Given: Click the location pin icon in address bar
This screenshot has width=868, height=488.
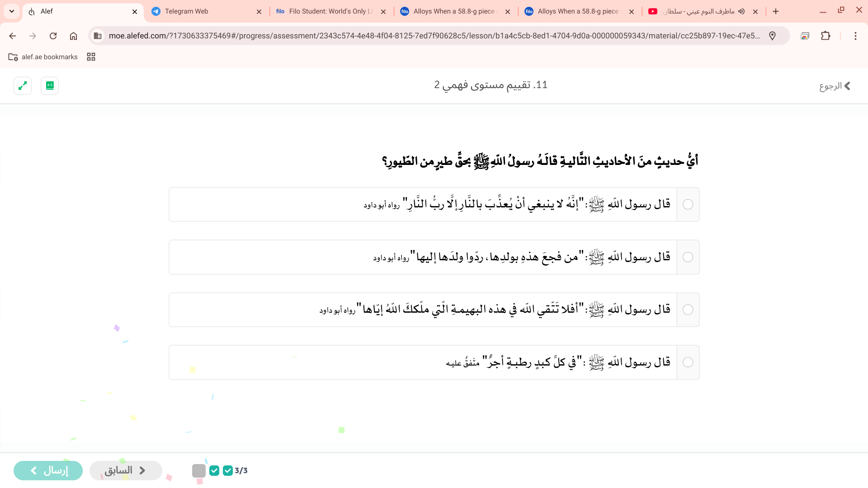Looking at the screenshot, I should pyautogui.click(x=772, y=36).
